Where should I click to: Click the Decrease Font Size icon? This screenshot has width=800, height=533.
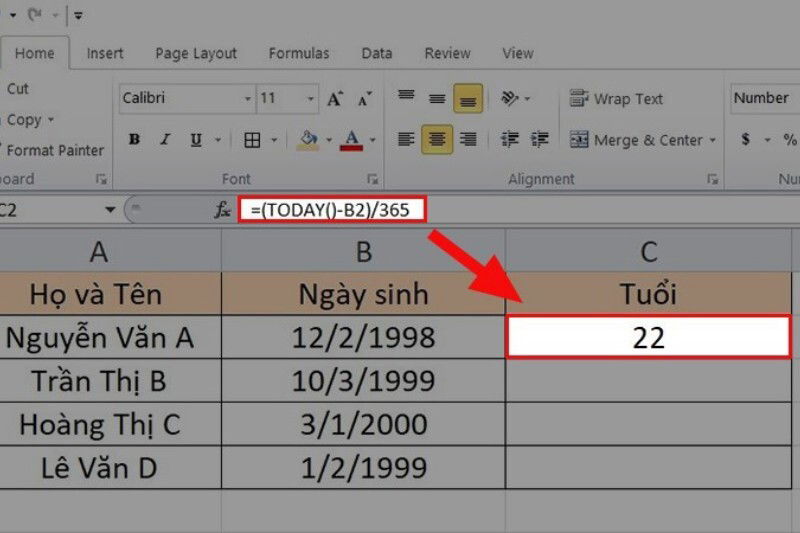click(364, 98)
